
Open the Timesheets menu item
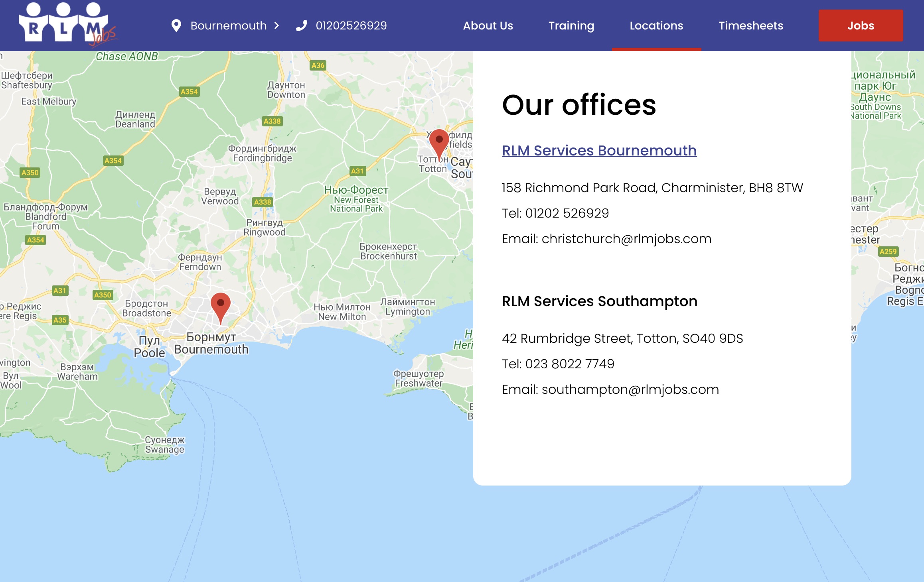[751, 26]
